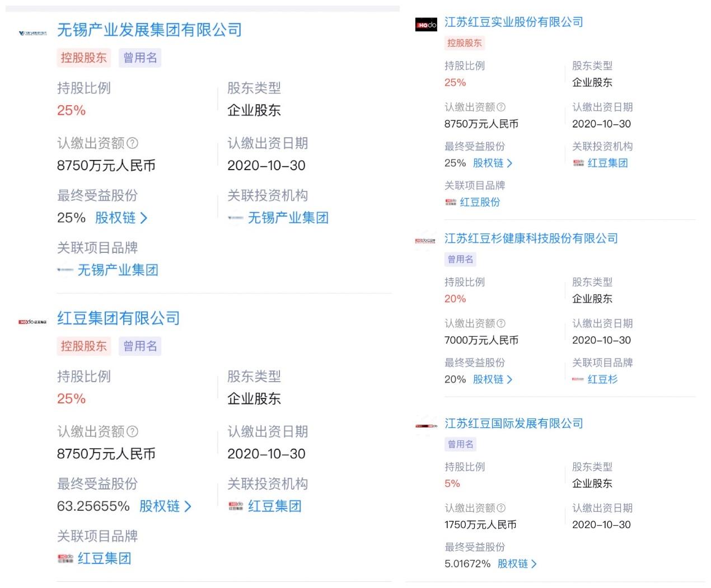Expand chevron after 5.01672% 股权链

point(534,564)
